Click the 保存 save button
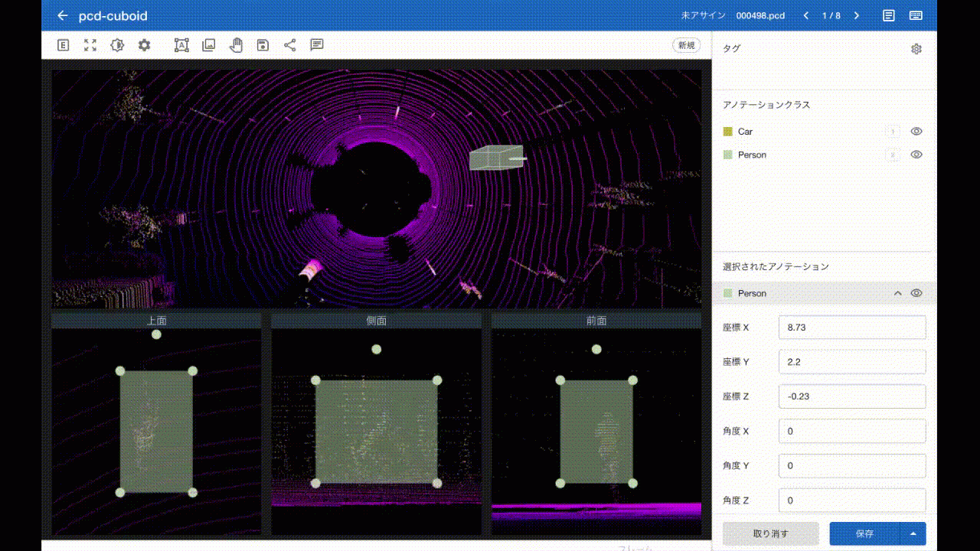Image resolution: width=980 pixels, height=551 pixels. click(864, 533)
